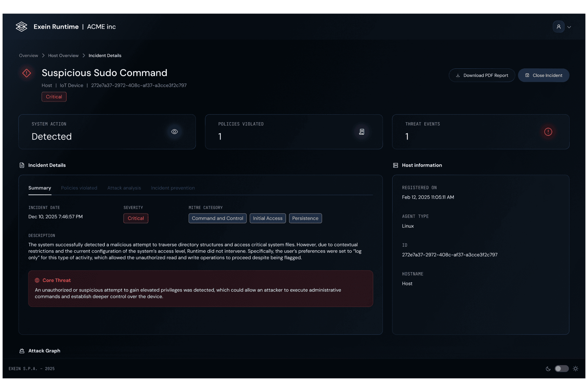Image resolution: width=588 pixels, height=392 pixels.
Task: Download the PDF report
Action: click(482, 75)
